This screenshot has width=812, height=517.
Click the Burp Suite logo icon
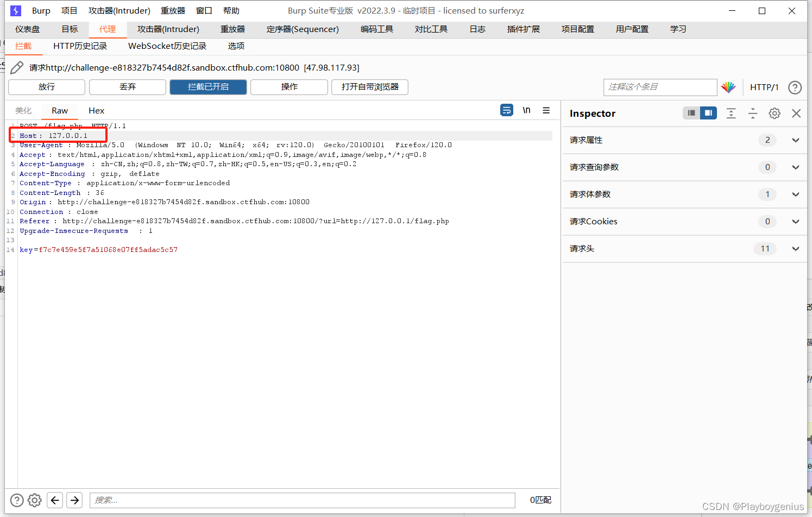[16, 10]
